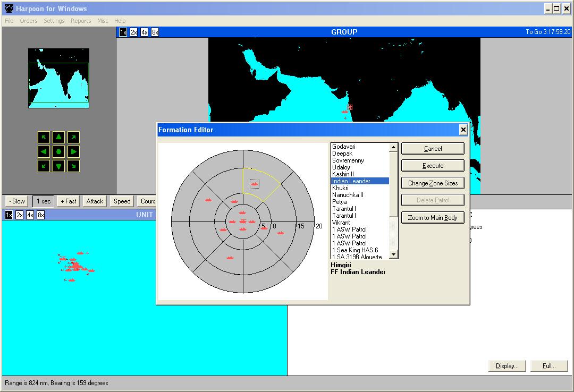Select Kashin II in the unit list
The image size is (574, 392).
pos(360,174)
